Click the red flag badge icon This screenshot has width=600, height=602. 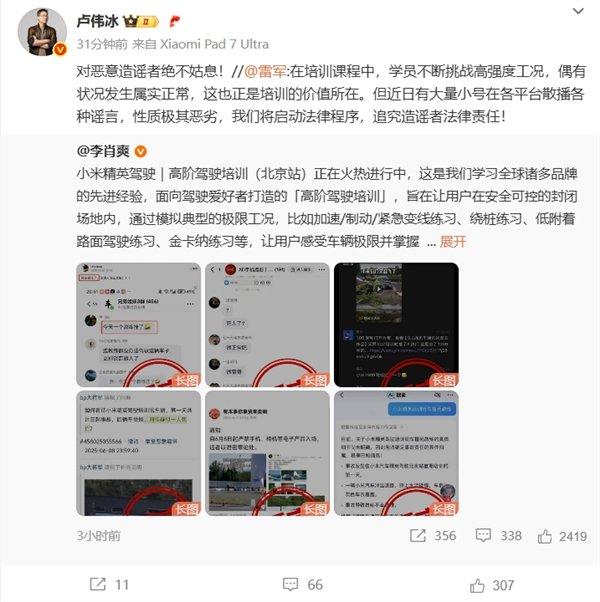click(175, 22)
